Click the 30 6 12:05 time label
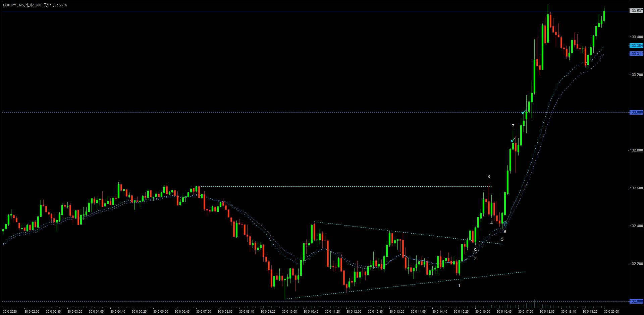 point(354,312)
